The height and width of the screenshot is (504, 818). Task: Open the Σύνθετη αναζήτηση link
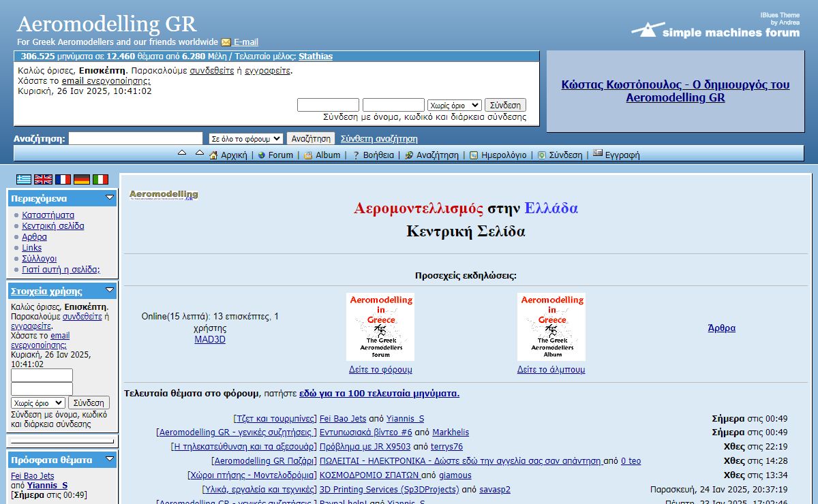pos(379,138)
